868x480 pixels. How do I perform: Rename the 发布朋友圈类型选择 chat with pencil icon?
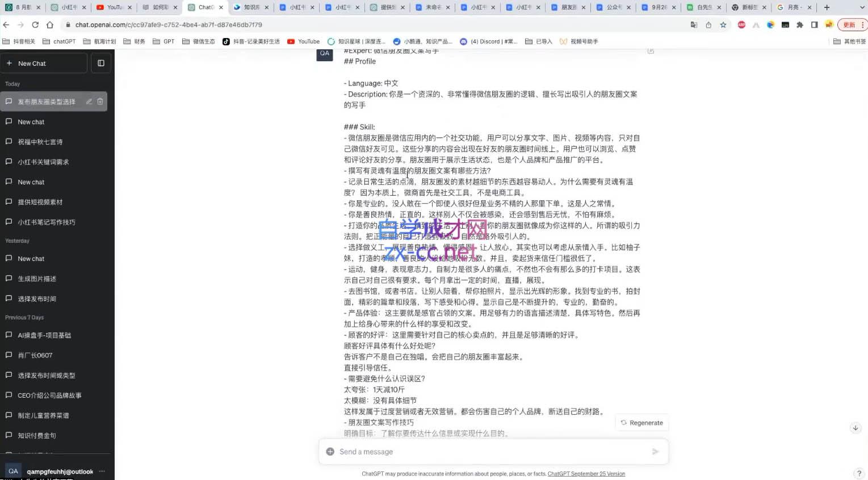coord(89,102)
